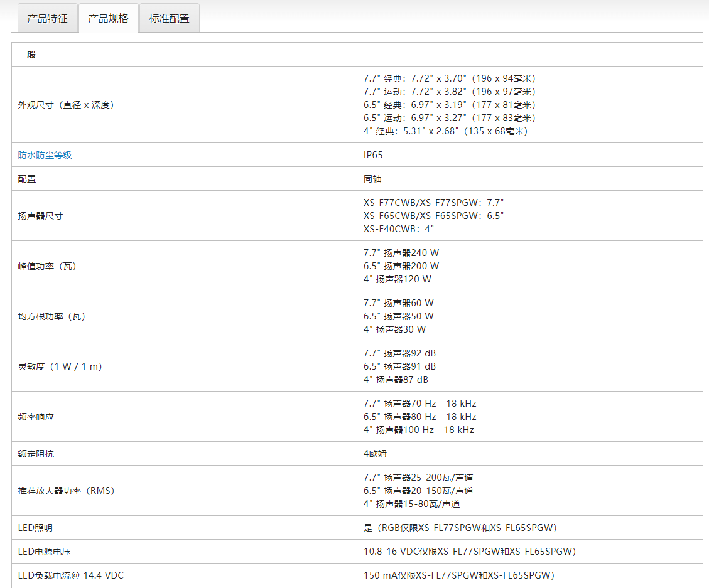Click the 100 Hz - 18 kHz value
Image resolution: width=709 pixels, height=588 pixels.
438,430
